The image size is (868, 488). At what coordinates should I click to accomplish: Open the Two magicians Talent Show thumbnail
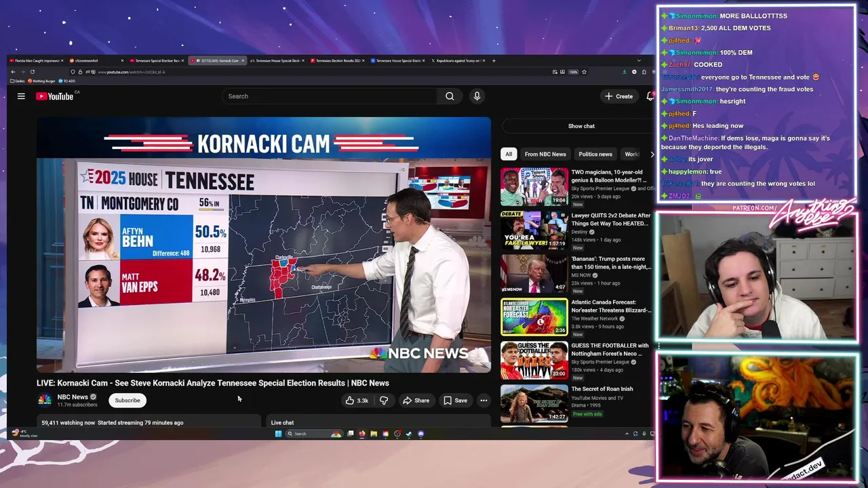(x=534, y=186)
